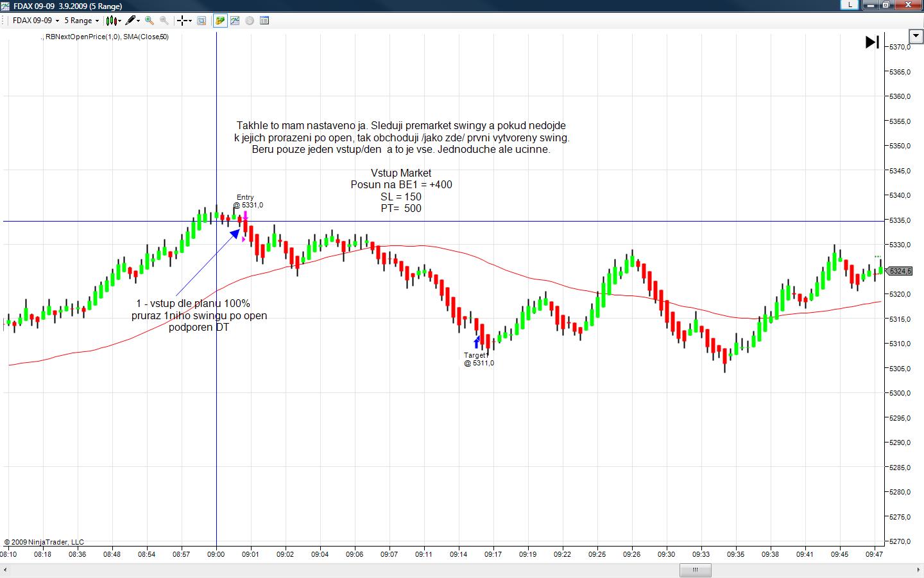The width and height of the screenshot is (924, 578).
Task: Click the 'Beru pouze jeden vstup/den' text line
Action: [401, 150]
